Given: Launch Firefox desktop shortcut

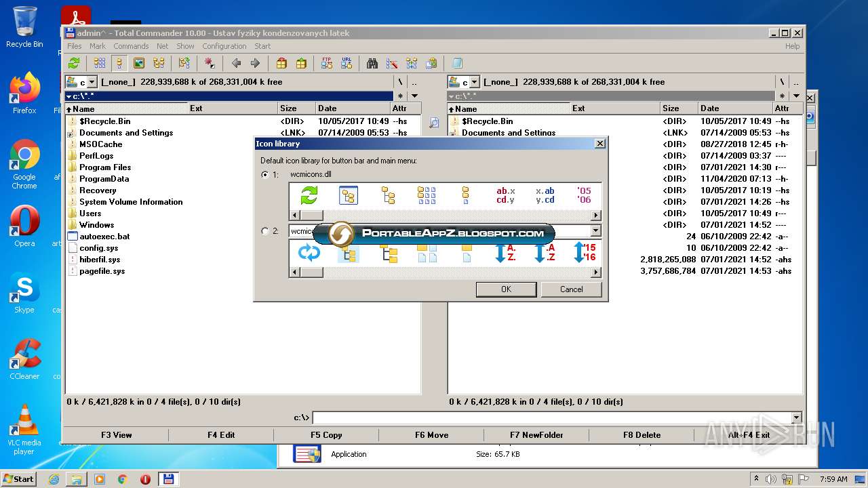Looking at the screenshot, I should [24, 93].
